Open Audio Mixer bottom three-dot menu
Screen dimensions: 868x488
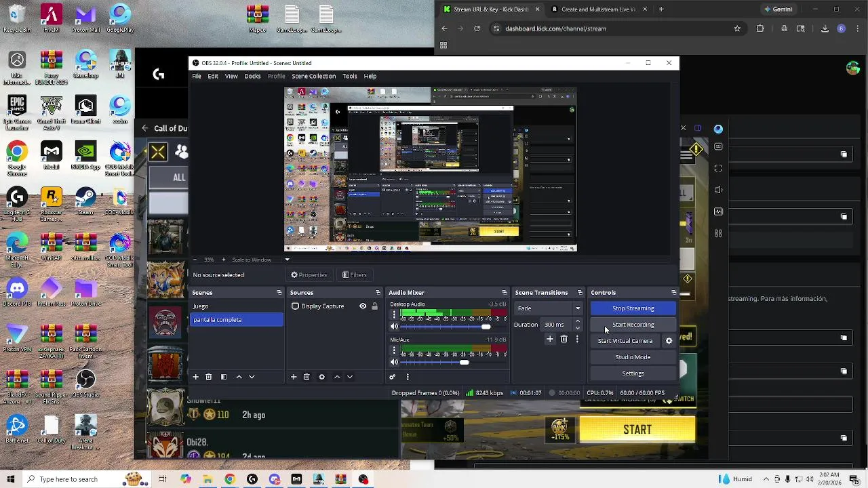[408, 377]
